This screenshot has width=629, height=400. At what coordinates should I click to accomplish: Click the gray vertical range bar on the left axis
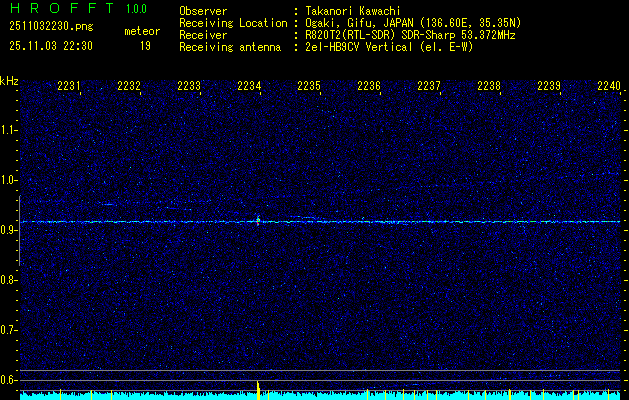click(19, 230)
